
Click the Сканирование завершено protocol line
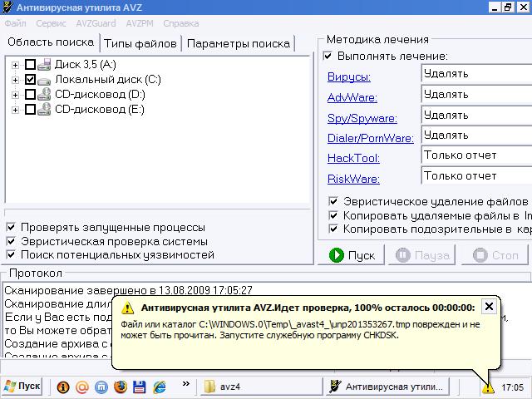coord(128,290)
